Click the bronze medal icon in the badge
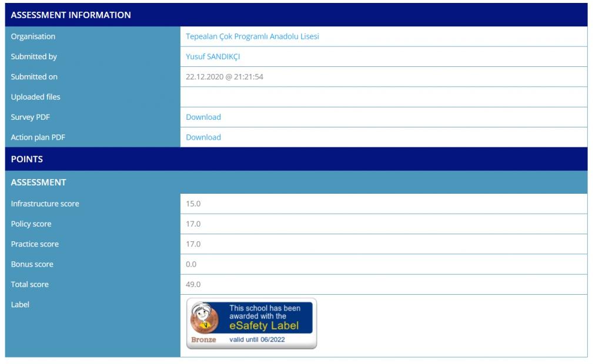The image size is (602, 364). 205,319
